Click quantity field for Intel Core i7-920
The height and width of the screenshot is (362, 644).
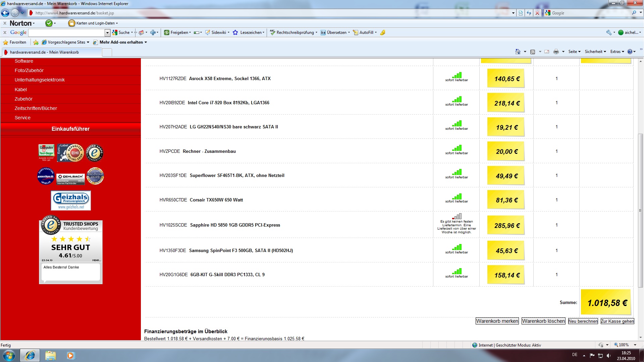[556, 103]
